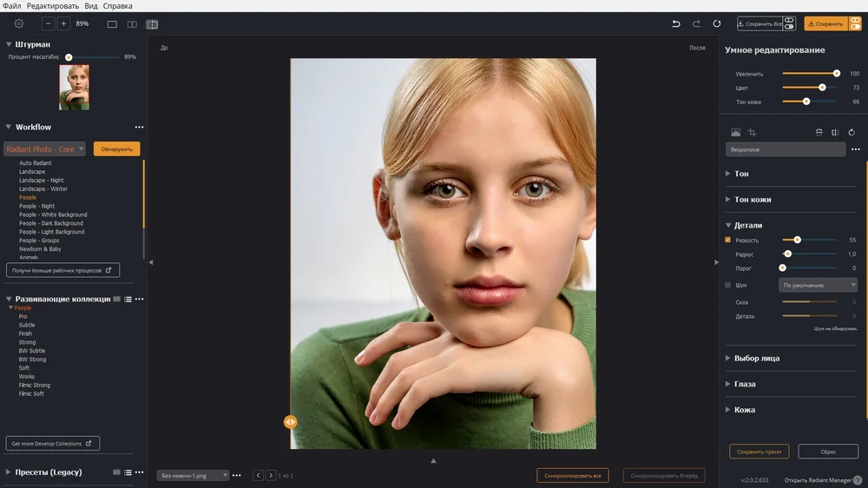868x488 pixels.
Task: Click the orange before/after split handle
Action: [290, 422]
